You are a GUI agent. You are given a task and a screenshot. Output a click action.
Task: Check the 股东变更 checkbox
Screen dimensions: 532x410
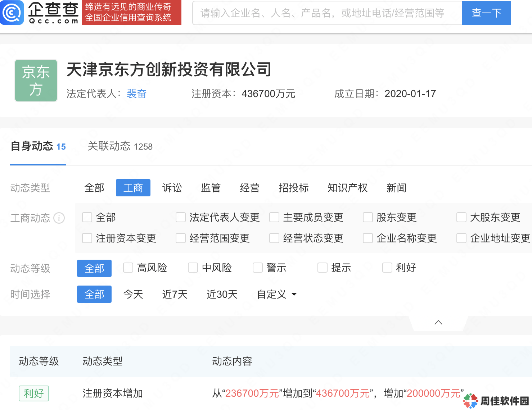coord(368,217)
